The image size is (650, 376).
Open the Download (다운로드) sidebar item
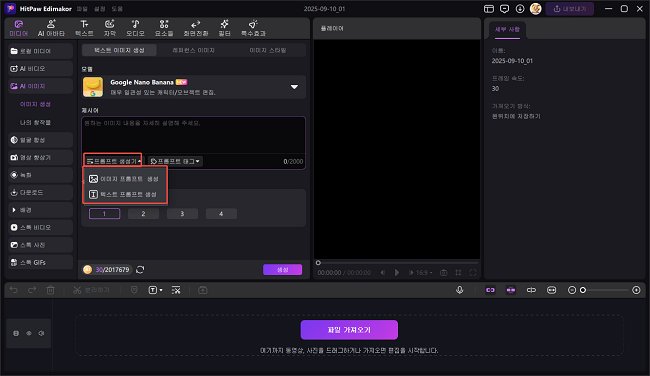pyautogui.click(x=40, y=192)
